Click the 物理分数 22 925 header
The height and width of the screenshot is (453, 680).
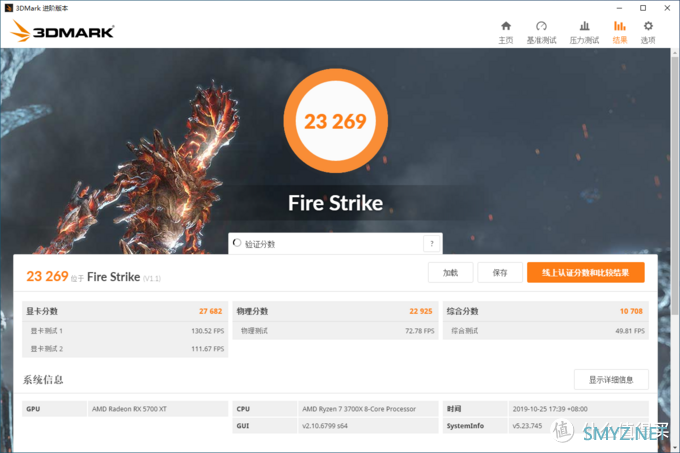point(334,311)
